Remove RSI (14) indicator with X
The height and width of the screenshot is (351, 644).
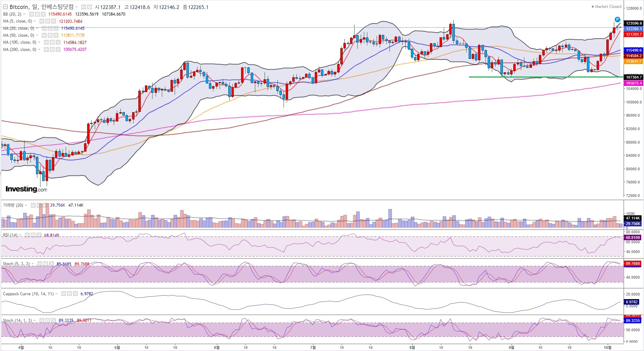pos(39,235)
